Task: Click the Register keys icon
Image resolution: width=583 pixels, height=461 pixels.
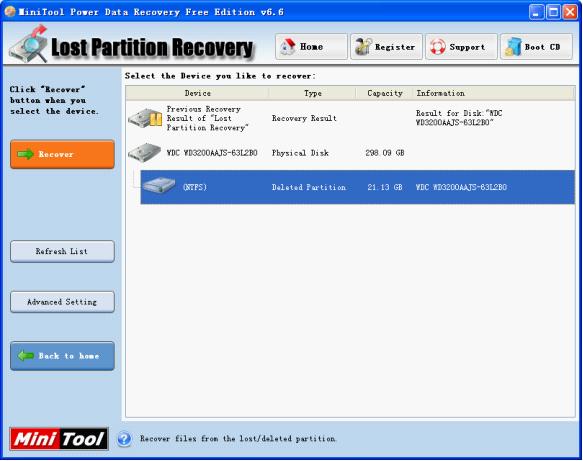Action: [363, 47]
